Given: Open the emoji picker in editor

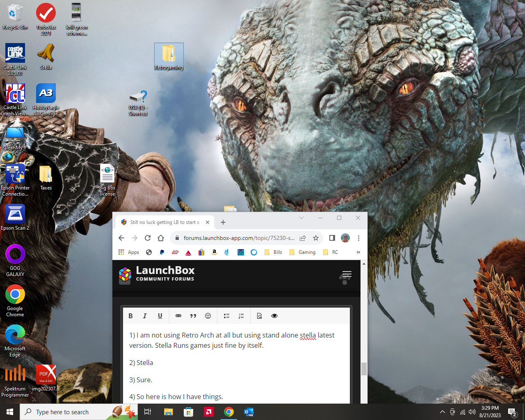Looking at the screenshot, I should [208, 316].
